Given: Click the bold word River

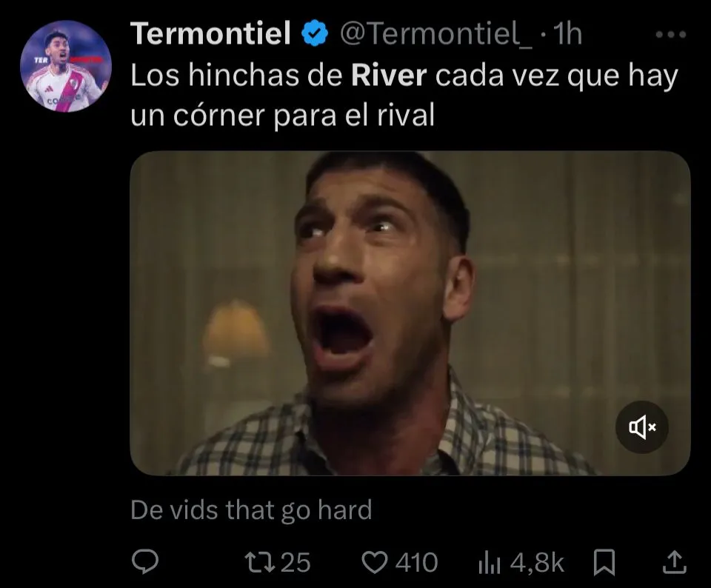Looking at the screenshot, I should click(389, 76).
